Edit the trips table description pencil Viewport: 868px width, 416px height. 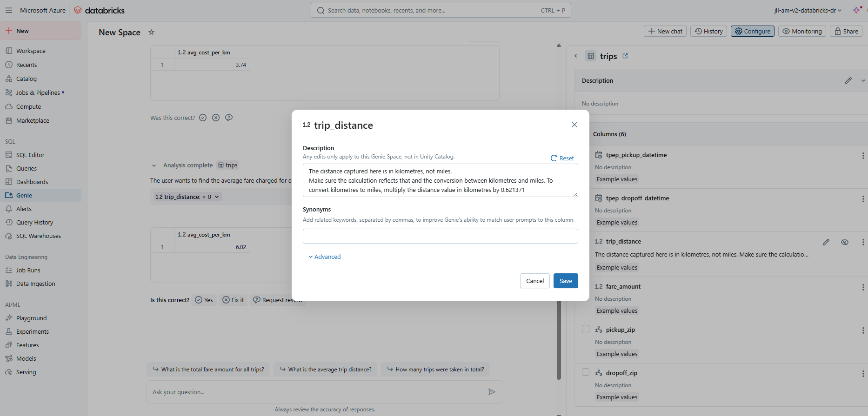click(848, 80)
